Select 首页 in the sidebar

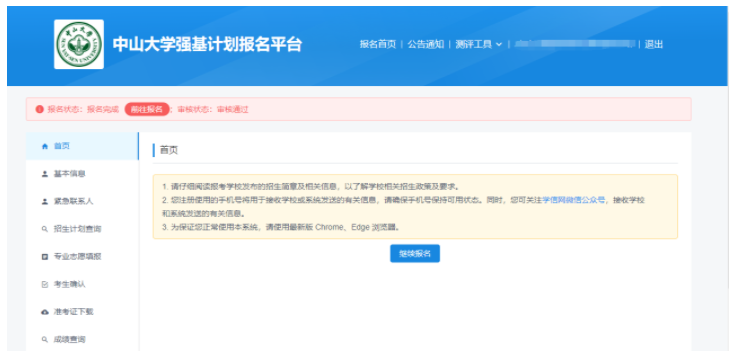pyautogui.click(x=82, y=146)
